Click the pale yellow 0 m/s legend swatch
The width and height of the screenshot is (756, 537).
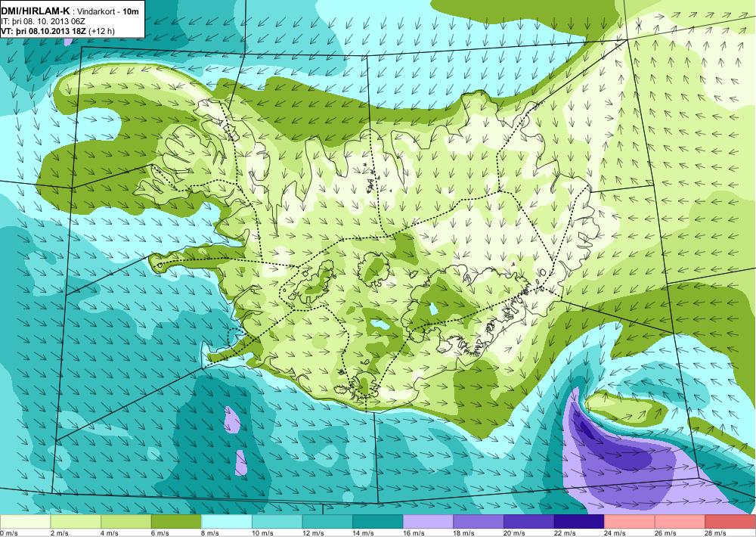tap(25, 522)
